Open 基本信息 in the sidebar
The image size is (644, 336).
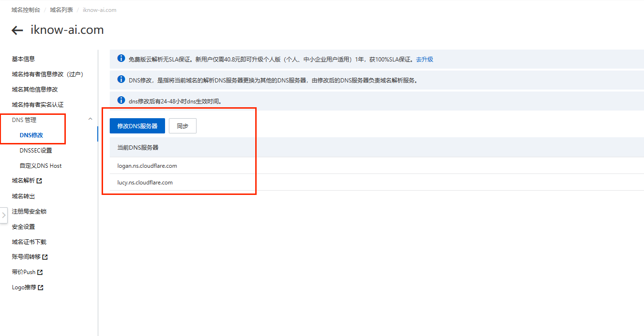point(23,59)
